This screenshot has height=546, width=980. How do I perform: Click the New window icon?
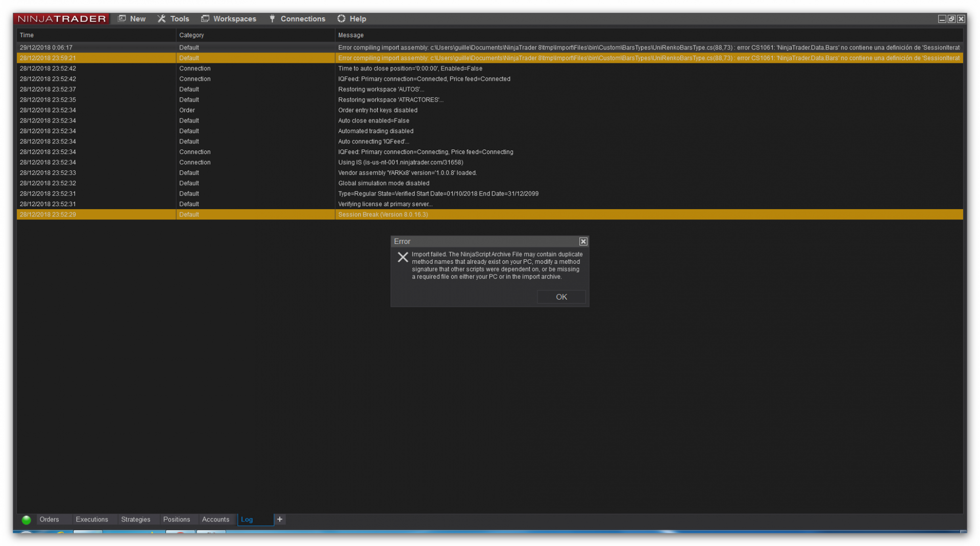(122, 19)
